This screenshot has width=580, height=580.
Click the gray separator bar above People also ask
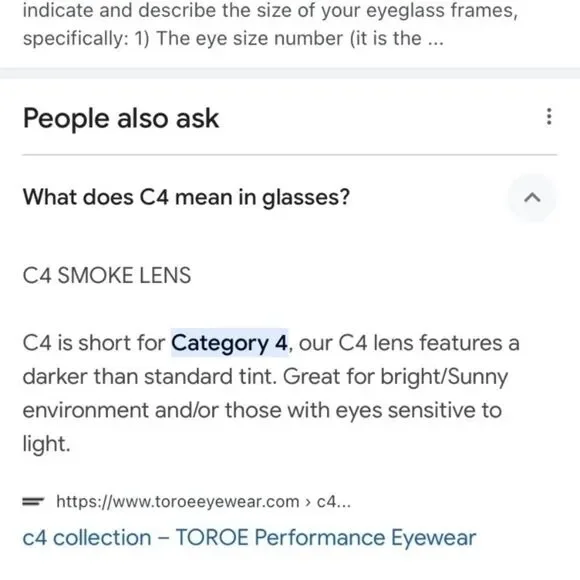click(x=290, y=73)
